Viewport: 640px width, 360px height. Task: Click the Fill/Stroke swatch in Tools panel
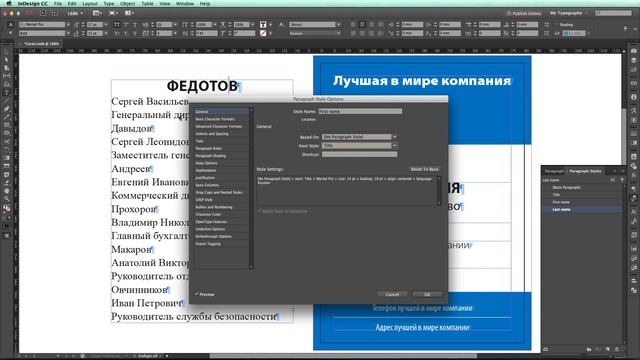[7, 209]
